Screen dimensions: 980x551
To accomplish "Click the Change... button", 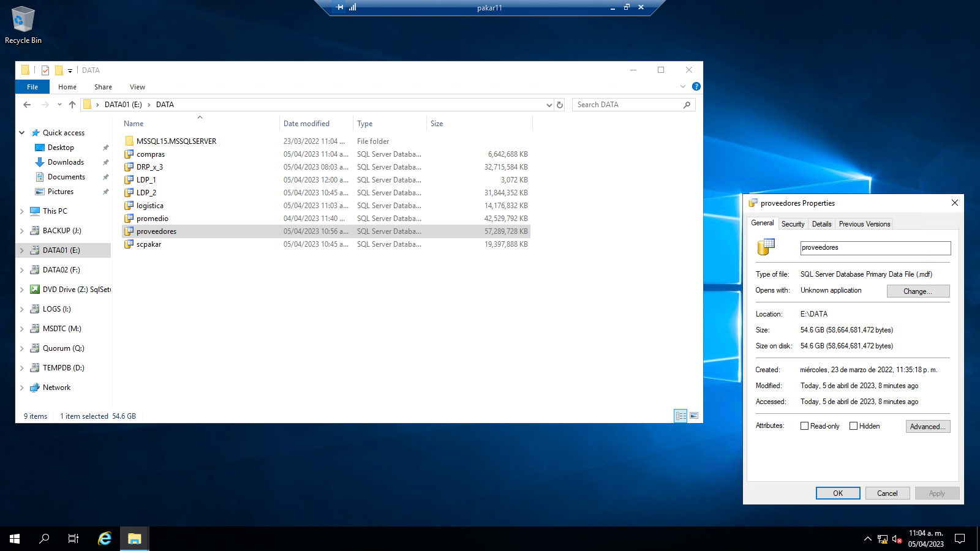I will coord(918,291).
